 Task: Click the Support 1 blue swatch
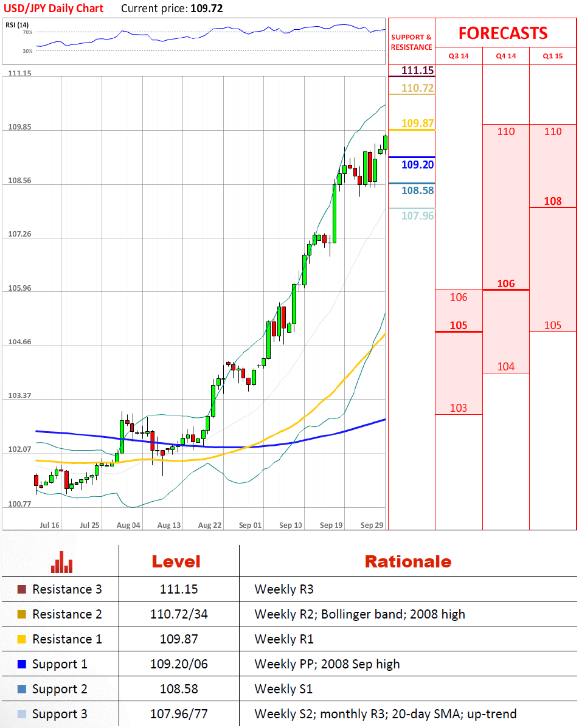[x=21, y=664]
